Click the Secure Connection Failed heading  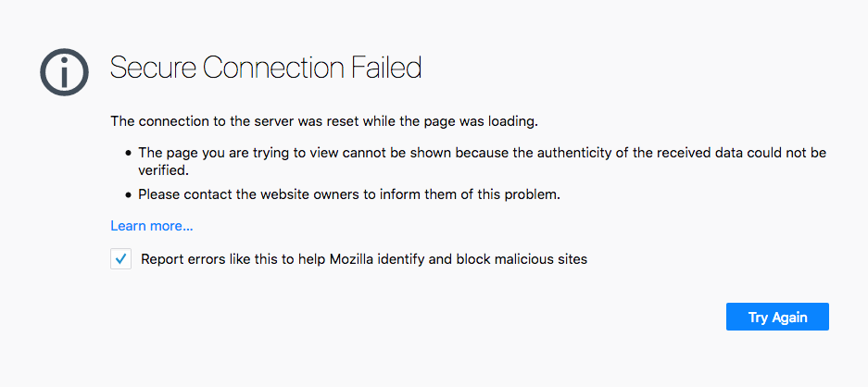click(x=266, y=68)
